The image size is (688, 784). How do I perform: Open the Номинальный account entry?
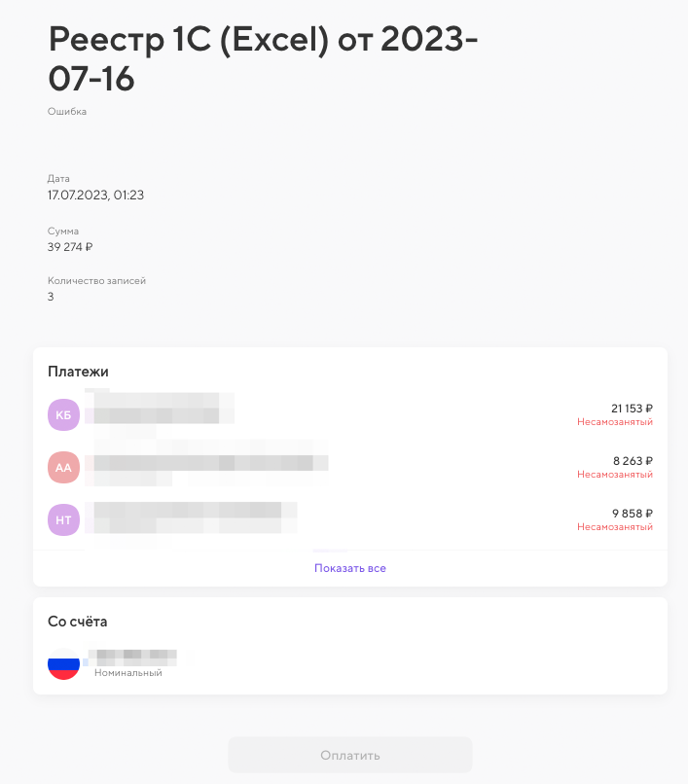point(128,672)
